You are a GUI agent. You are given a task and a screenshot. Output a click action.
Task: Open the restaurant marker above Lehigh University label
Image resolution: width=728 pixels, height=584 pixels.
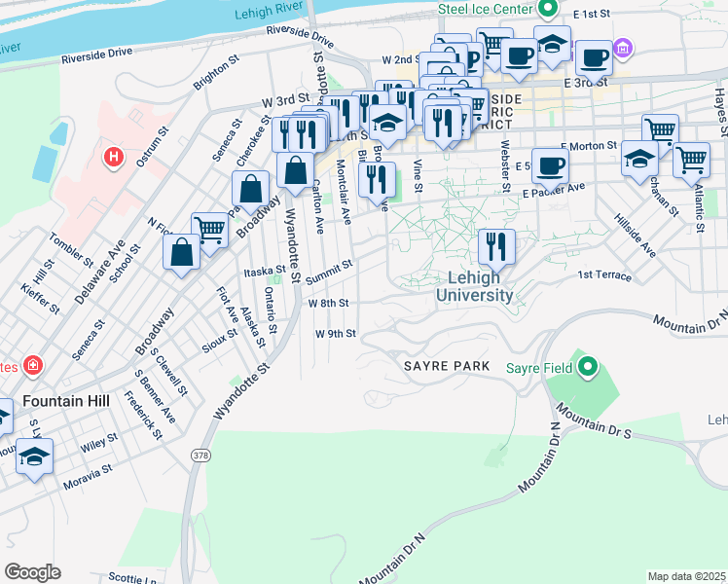pyautogui.click(x=496, y=248)
